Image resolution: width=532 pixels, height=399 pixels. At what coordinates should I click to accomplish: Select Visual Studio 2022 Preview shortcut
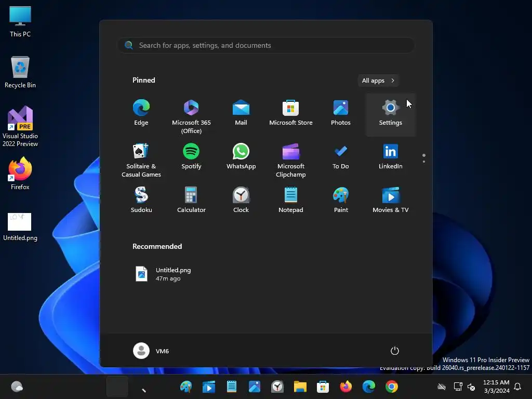coord(20,126)
